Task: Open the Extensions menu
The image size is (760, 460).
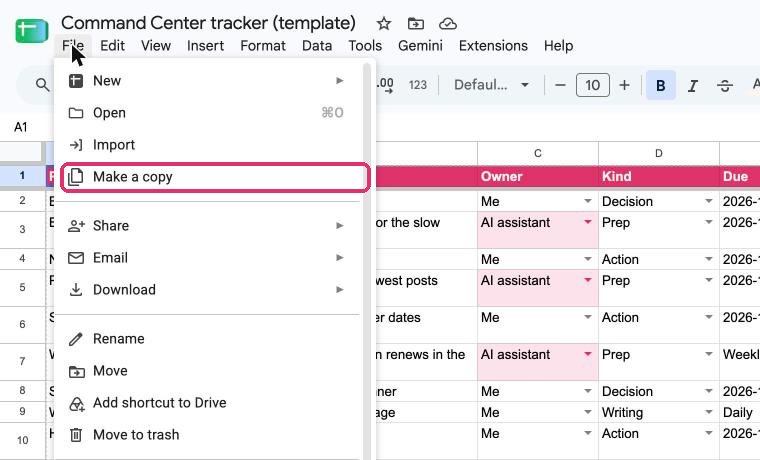Action: point(493,46)
